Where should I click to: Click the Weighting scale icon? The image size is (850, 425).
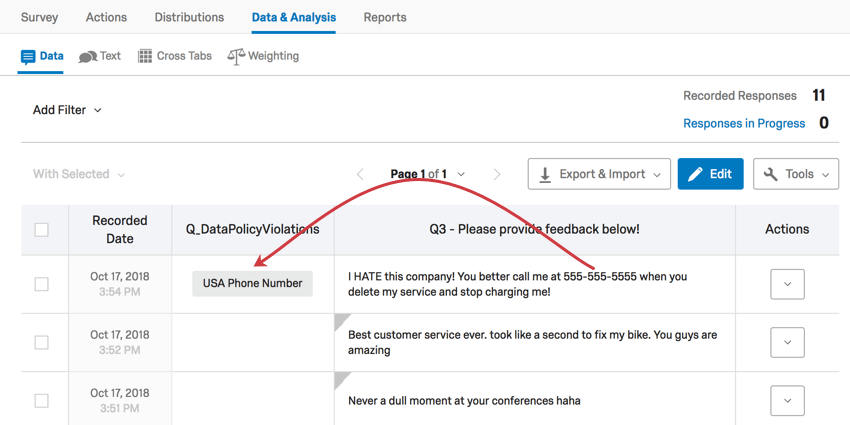click(236, 57)
